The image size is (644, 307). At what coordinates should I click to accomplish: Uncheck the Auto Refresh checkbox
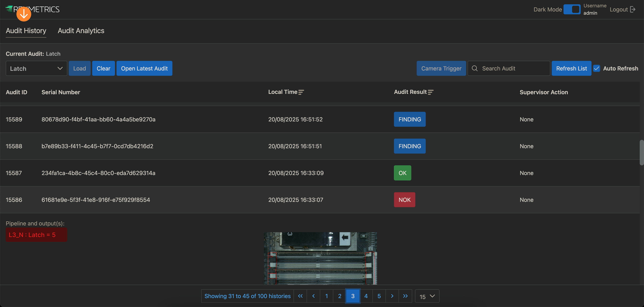(x=596, y=68)
